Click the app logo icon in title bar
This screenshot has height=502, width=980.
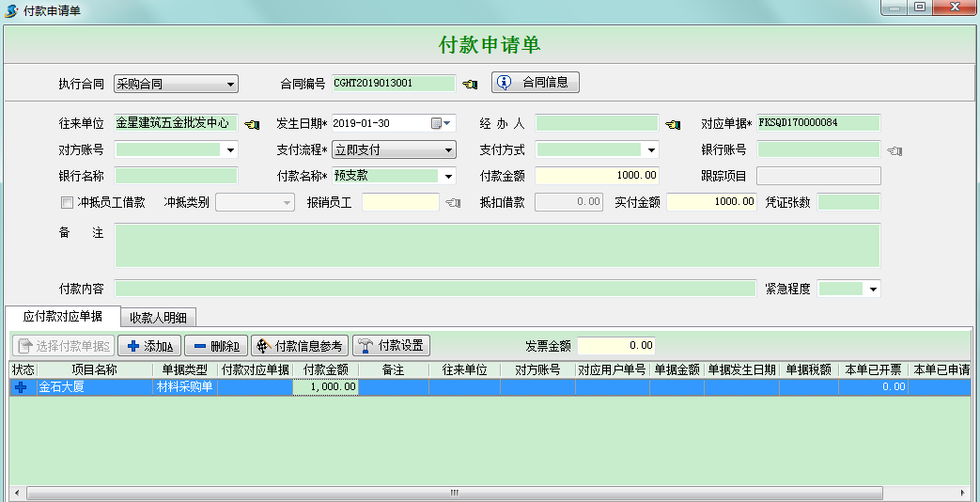pyautogui.click(x=10, y=10)
